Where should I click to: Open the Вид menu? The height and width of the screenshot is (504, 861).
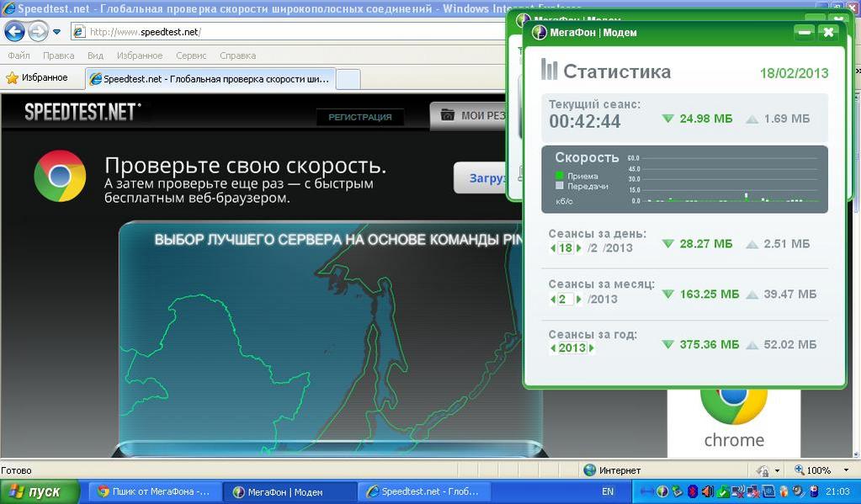point(96,56)
